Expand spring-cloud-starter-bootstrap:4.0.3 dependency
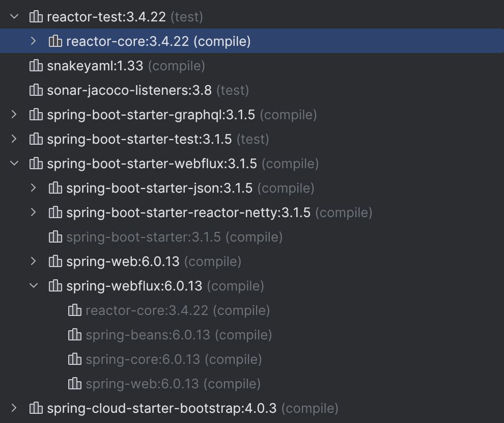Screen dimensions: 504x423 click(14, 408)
